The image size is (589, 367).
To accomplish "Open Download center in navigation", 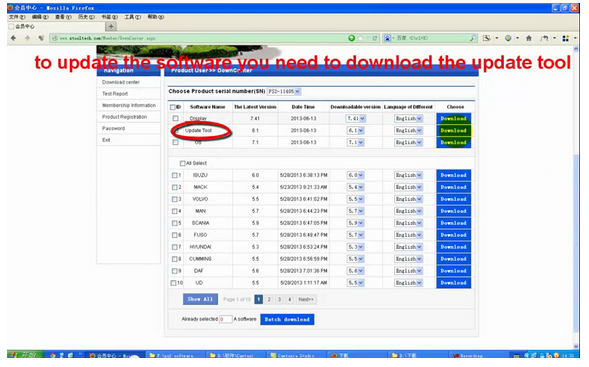I will 121,82.
